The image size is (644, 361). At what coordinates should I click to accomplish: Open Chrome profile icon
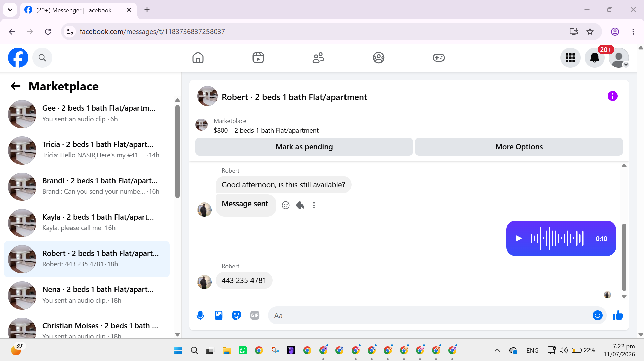point(615,32)
